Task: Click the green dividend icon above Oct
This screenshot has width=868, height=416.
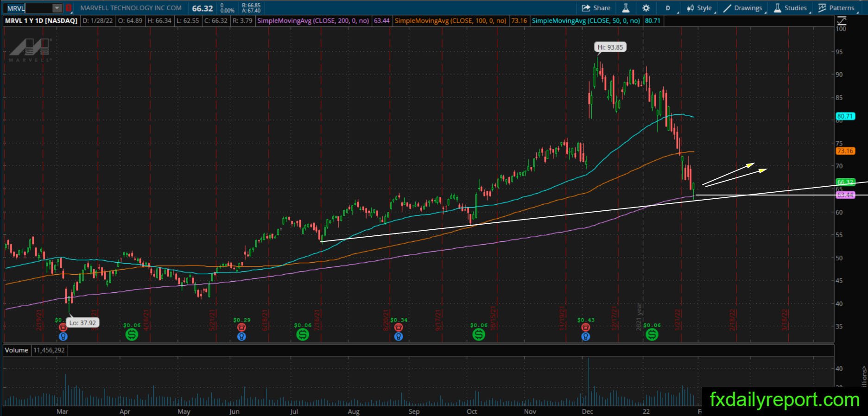Action: pyautogui.click(x=479, y=334)
